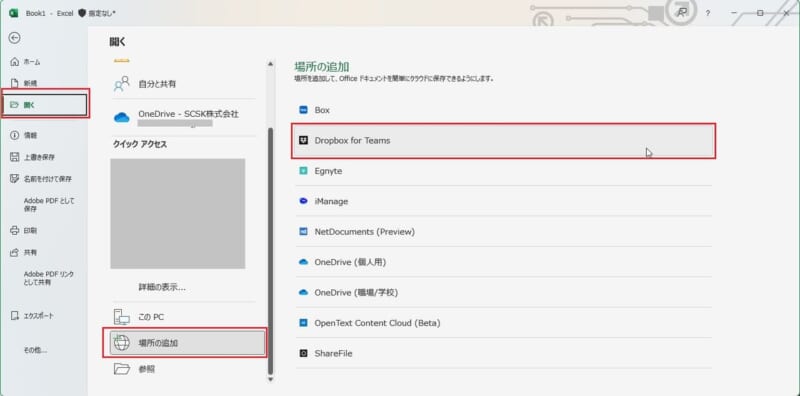Click the OneDrive (職場/学校) cloud icon
Screen dimensions: 800x396
point(304,292)
